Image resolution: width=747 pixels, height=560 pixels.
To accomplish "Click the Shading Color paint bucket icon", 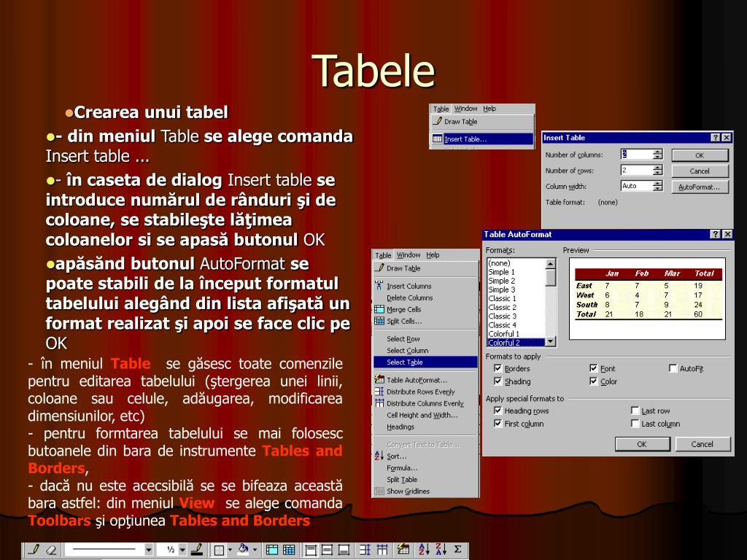I will (244, 550).
